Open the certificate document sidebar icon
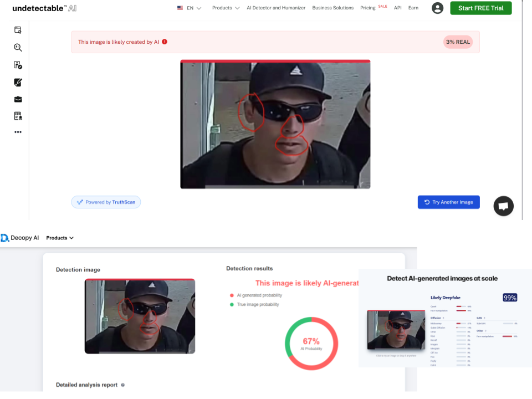The width and height of the screenshot is (532, 399). pos(18,116)
